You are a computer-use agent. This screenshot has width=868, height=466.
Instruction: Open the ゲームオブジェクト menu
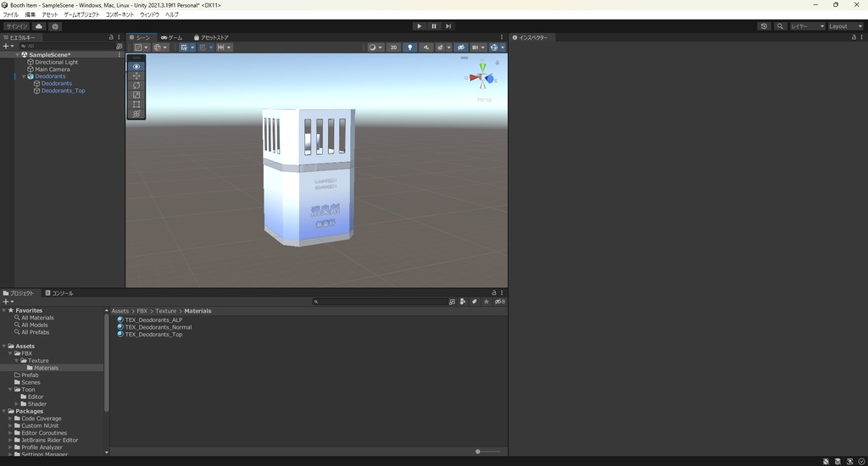click(x=81, y=14)
